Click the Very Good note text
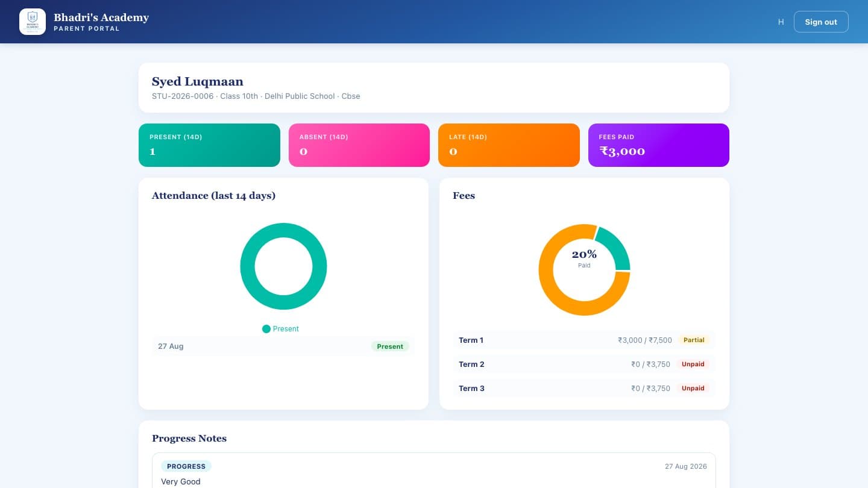The width and height of the screenshot is (868, 488). [181, 481]
